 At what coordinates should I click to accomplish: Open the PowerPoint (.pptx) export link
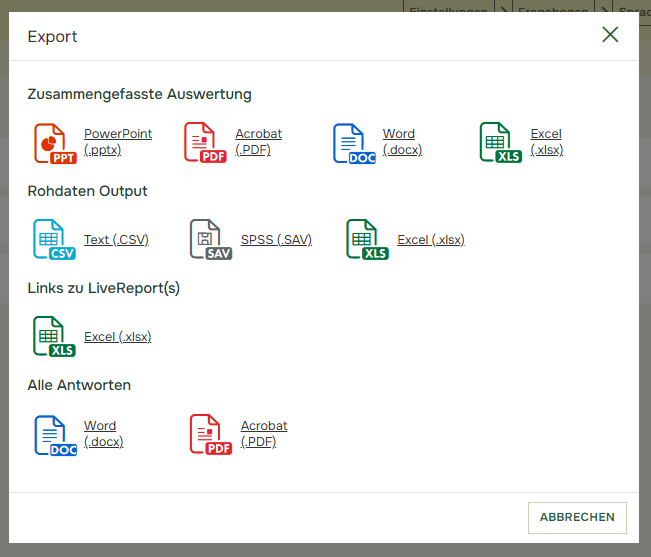point(118,142)
